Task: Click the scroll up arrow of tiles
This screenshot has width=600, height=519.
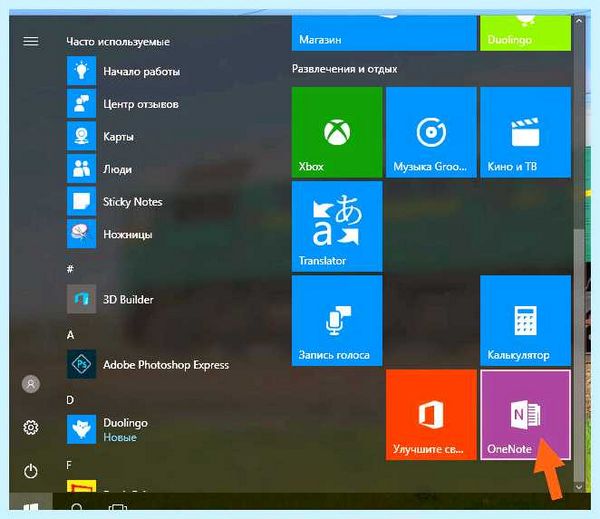Action: point(579,21)
